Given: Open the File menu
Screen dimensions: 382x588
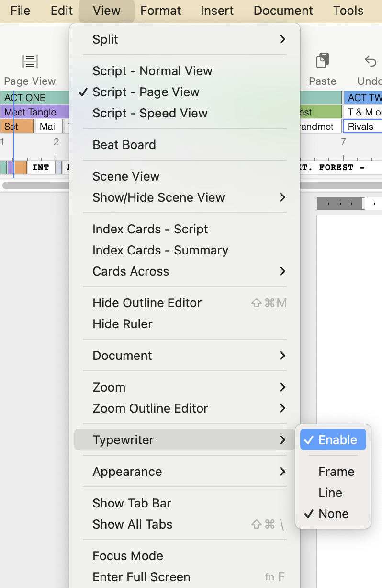Looking at the screenshot, I should click(21, 11).
